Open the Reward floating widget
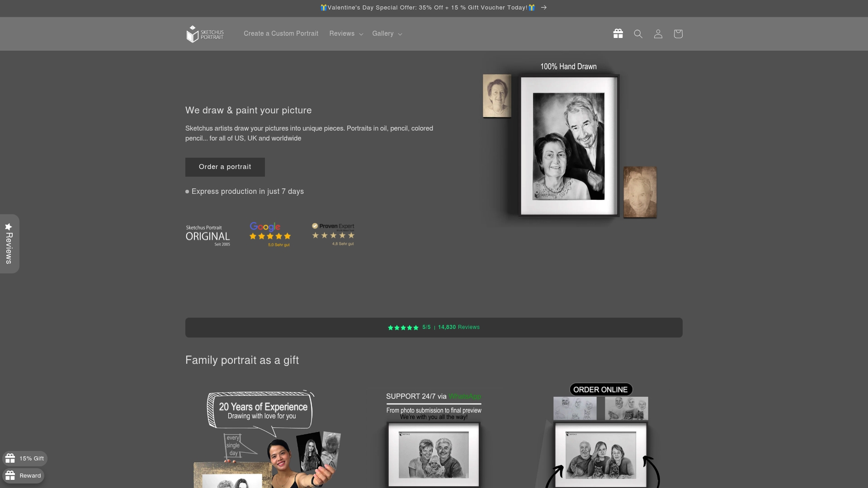This screenshot has width=868, height=488. (x=23, y=475)
